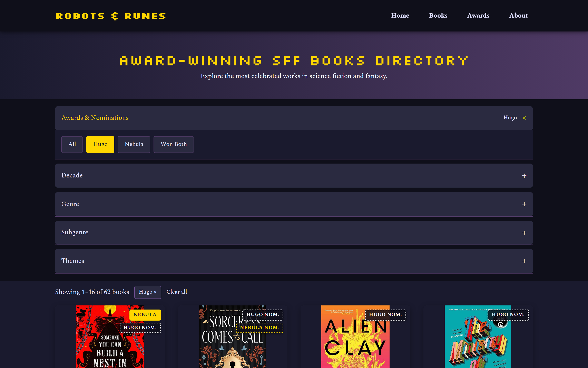
Task: Open Someone You Can Build a Nest In cover
Action: (x=110, y=337)
